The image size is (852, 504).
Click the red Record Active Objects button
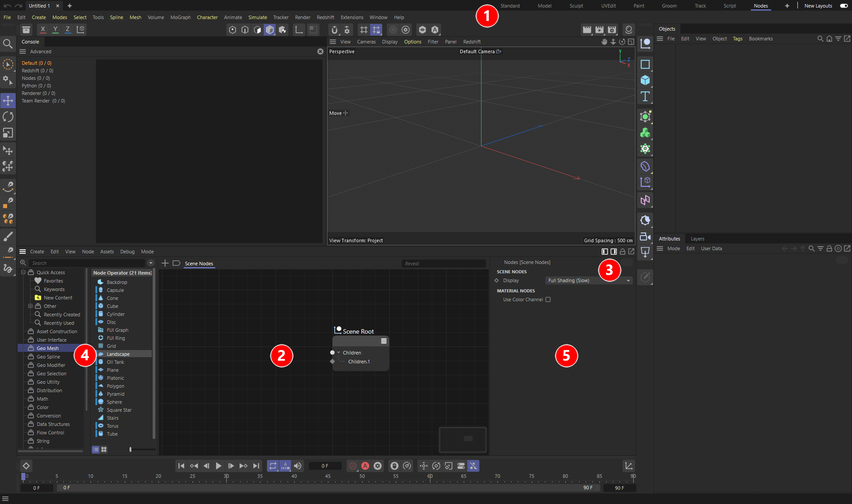point(353,466)
